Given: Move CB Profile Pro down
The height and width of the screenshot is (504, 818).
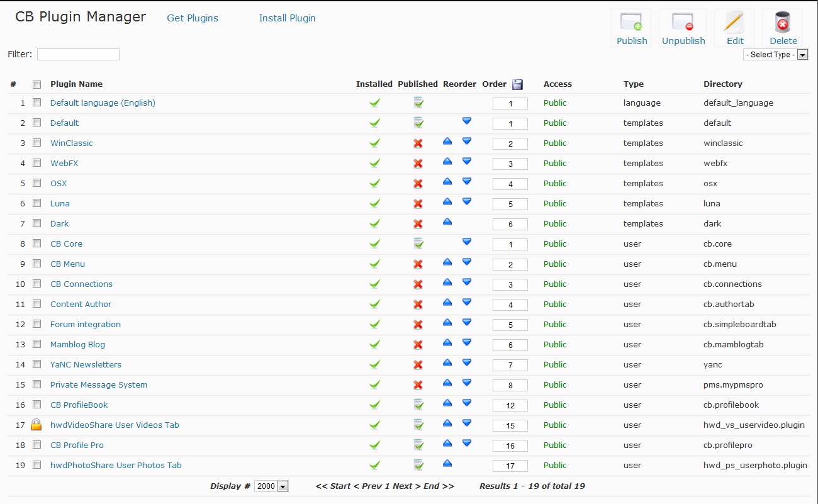Looking at the screenshot, I should coord(467,444).
